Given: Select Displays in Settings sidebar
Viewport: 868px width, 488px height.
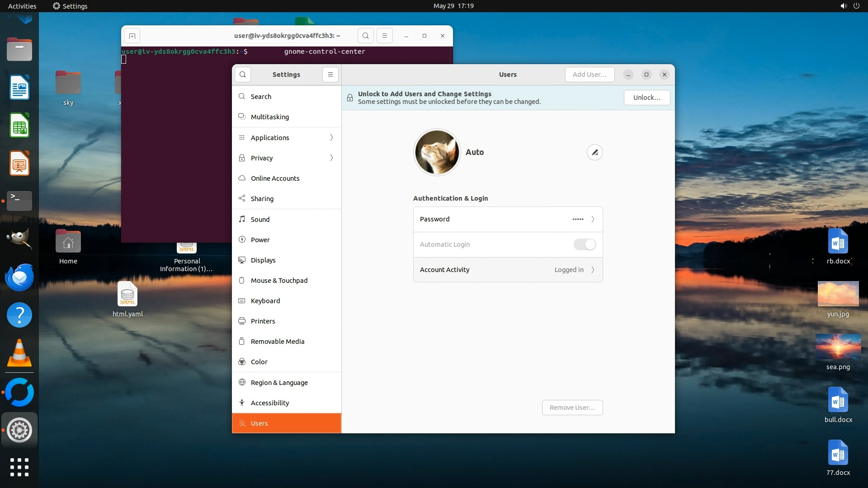Looking at the screenshot, I should [x=263, y=260].
